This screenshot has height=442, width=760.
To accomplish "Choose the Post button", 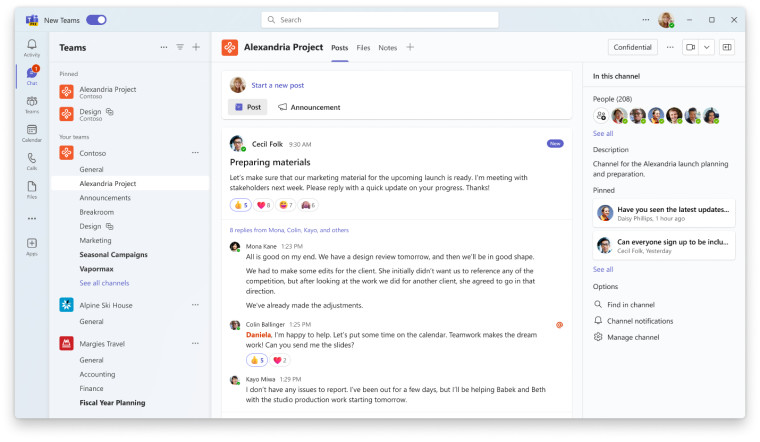I will [248, 107].
